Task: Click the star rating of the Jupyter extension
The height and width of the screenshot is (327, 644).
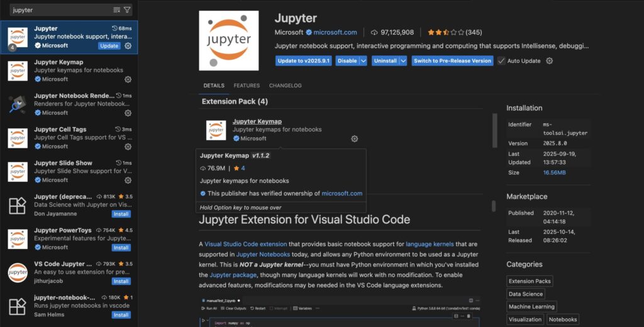Action: pyautogui.click(x=446, y=32)
